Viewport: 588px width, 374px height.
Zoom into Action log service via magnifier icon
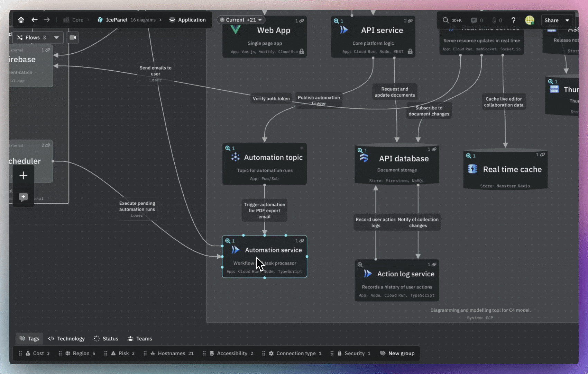[360, 265]
